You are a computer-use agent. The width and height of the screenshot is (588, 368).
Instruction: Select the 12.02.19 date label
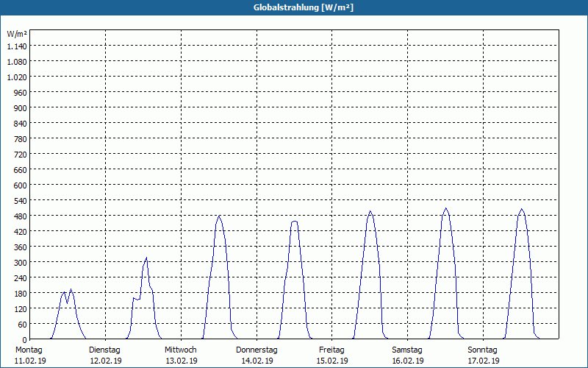(x=106, y=361)
